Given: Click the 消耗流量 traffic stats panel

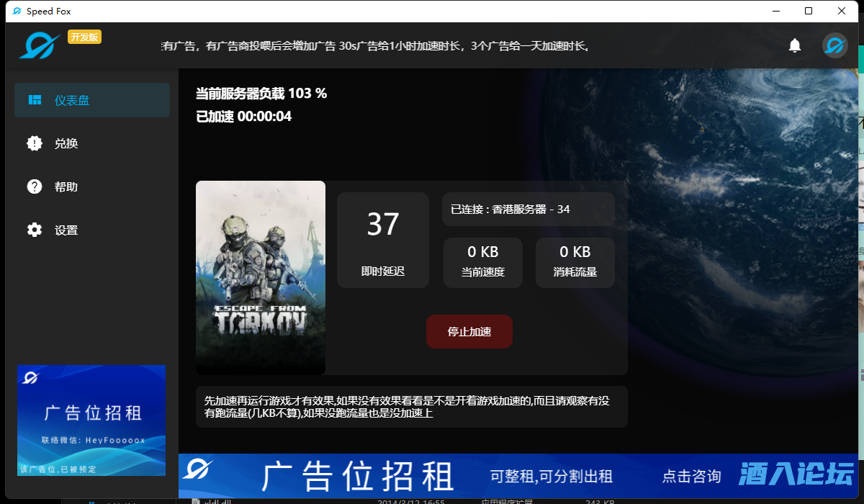Looking at the screenshot, I should pyautogui.click(x=574, y=262).
